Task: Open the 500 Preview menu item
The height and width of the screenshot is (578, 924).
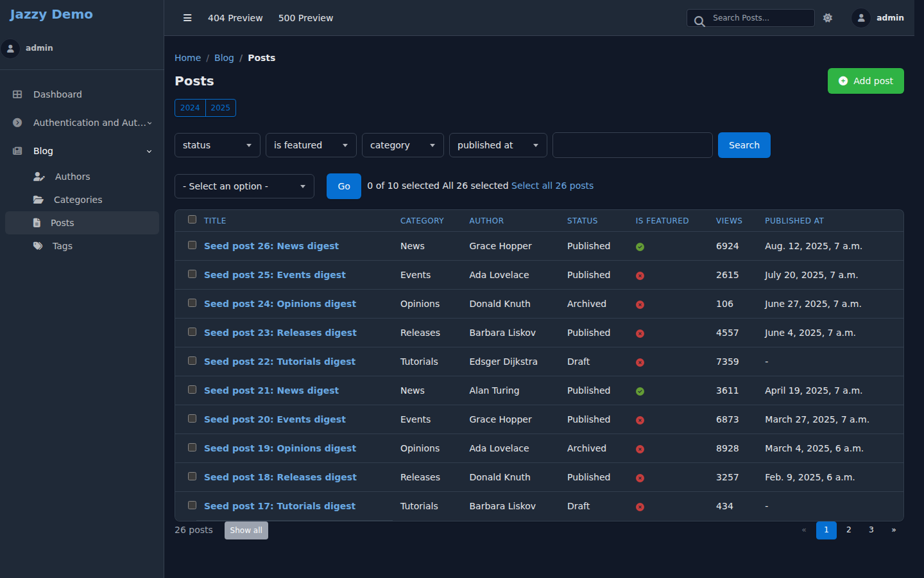Action: (x=305, y=18)
